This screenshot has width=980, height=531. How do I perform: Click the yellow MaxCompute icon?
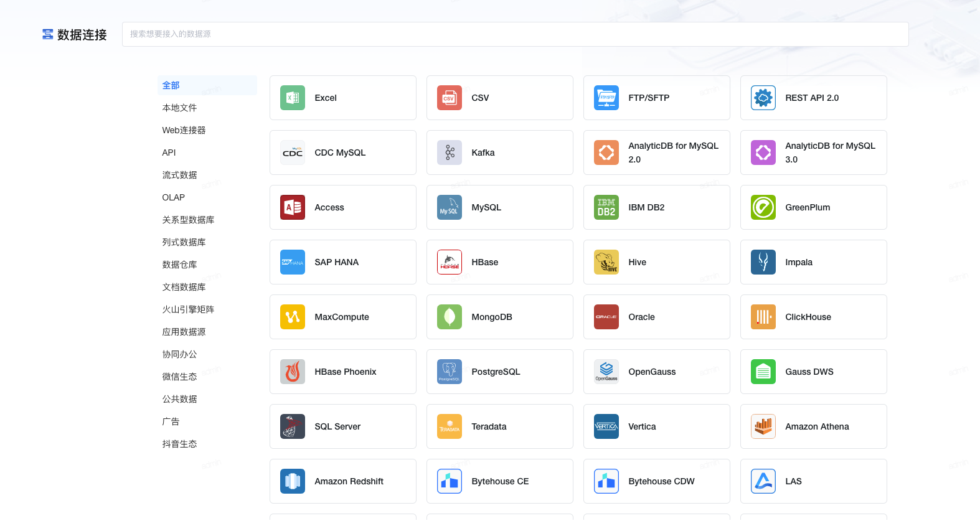(x=293, y=317)
